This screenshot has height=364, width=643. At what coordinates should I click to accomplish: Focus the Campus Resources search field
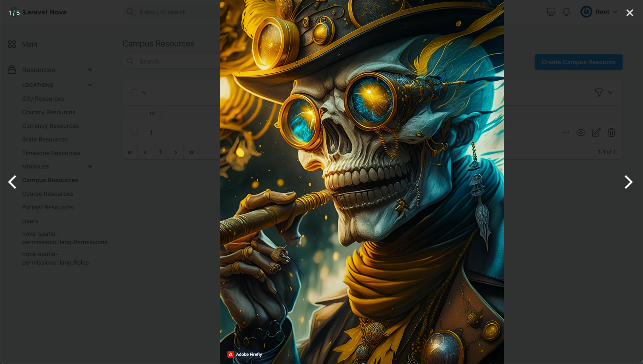pos(171,61)
